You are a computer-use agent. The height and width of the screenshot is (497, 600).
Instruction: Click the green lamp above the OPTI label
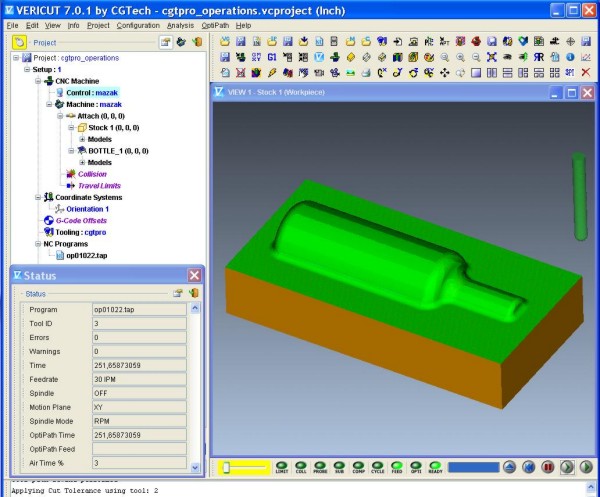416,465
